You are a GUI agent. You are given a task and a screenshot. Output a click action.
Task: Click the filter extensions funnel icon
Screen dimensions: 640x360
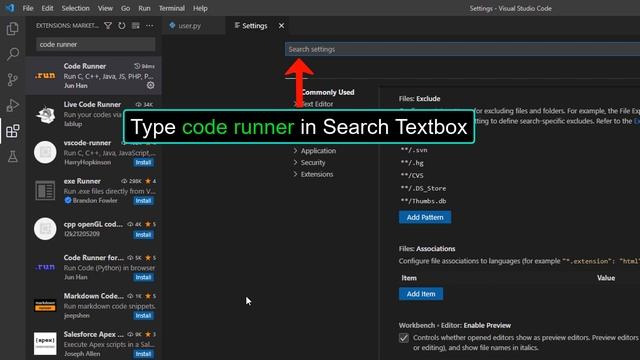[108, 26]
